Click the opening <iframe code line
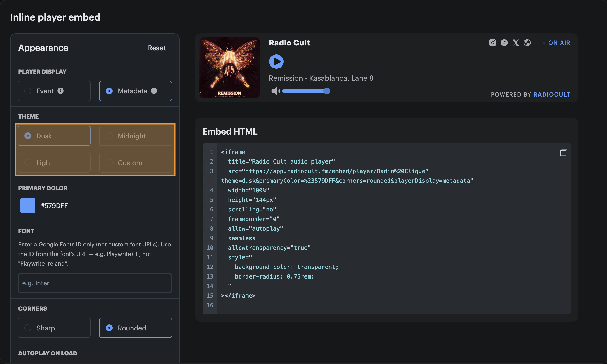The image size is (607, 364). (233, 152)
